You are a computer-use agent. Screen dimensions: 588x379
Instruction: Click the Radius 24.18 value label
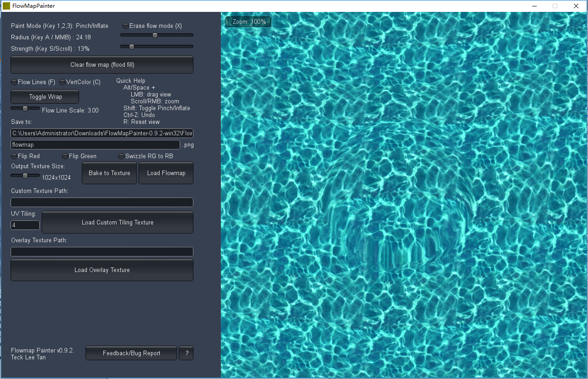pos(51,37)
